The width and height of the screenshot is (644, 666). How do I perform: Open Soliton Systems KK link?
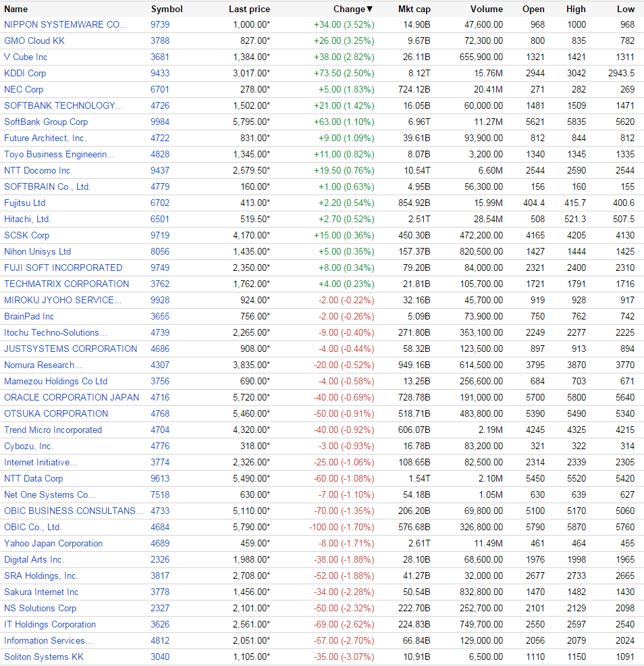(x=44, y=657)
